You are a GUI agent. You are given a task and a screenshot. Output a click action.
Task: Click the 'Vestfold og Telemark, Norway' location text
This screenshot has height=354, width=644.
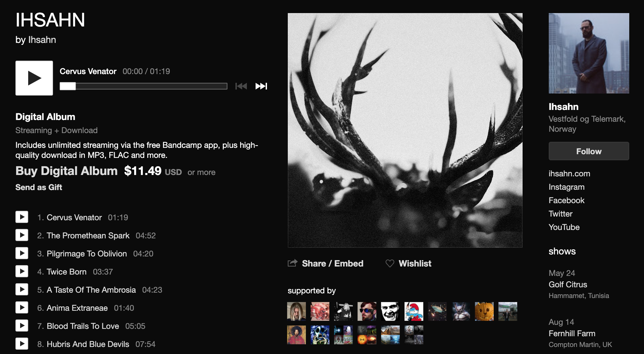coord(587,124)
